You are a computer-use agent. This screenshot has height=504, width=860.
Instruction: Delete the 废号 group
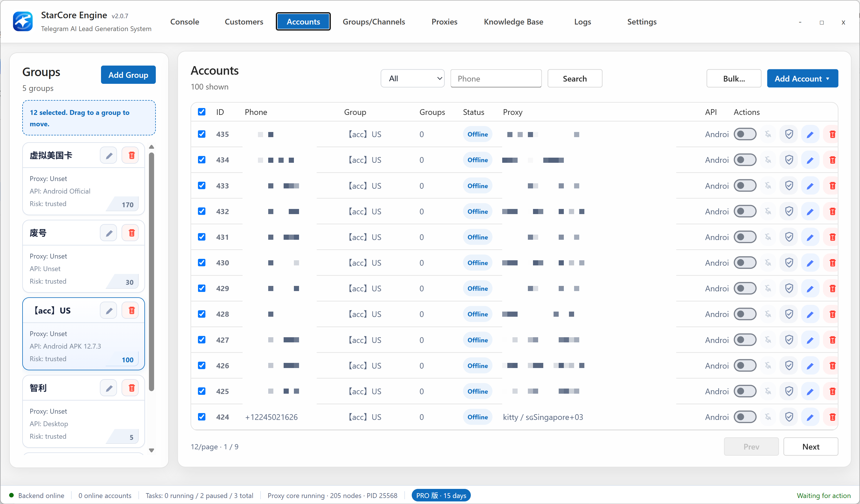tap(131, 233)
